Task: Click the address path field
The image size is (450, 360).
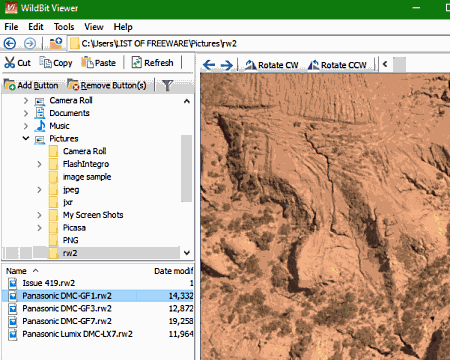Action: (x=260, y=44)
